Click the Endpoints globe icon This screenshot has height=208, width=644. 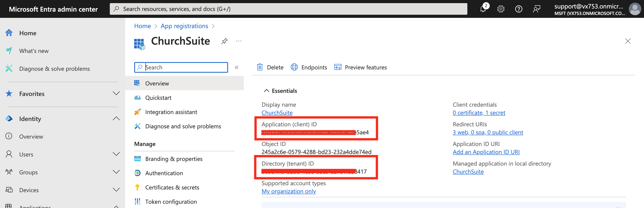point(294,67)
